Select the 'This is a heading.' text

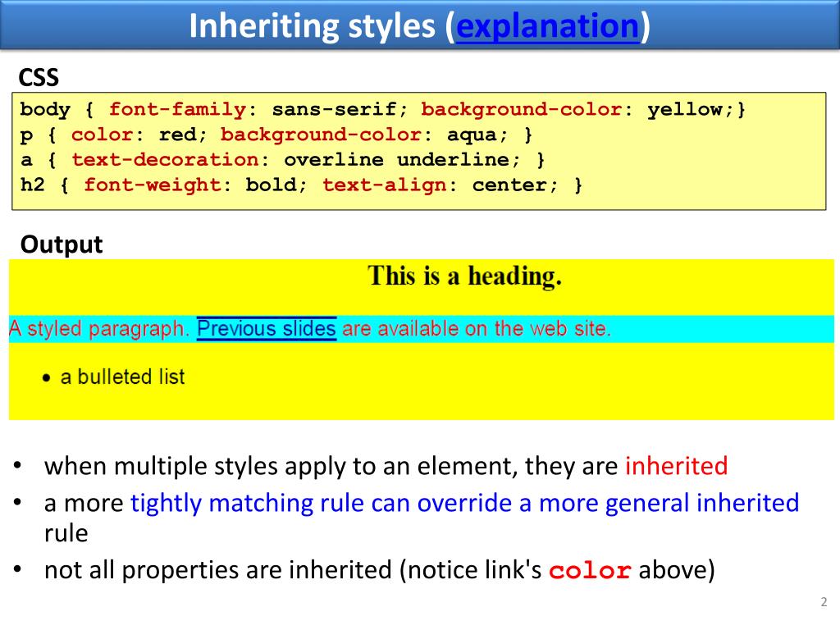click(464, 276)
